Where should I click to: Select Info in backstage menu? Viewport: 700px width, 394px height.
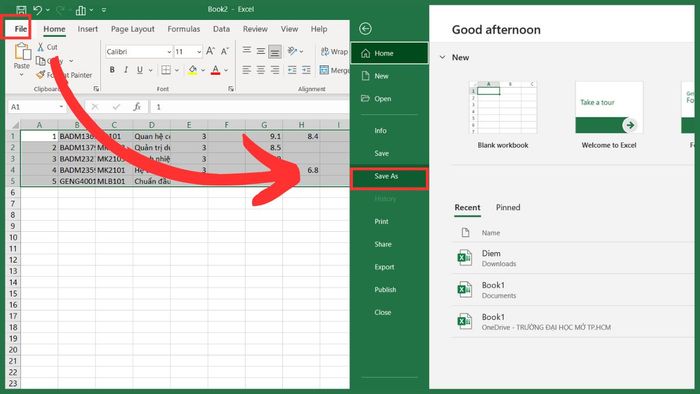point(389,130)
